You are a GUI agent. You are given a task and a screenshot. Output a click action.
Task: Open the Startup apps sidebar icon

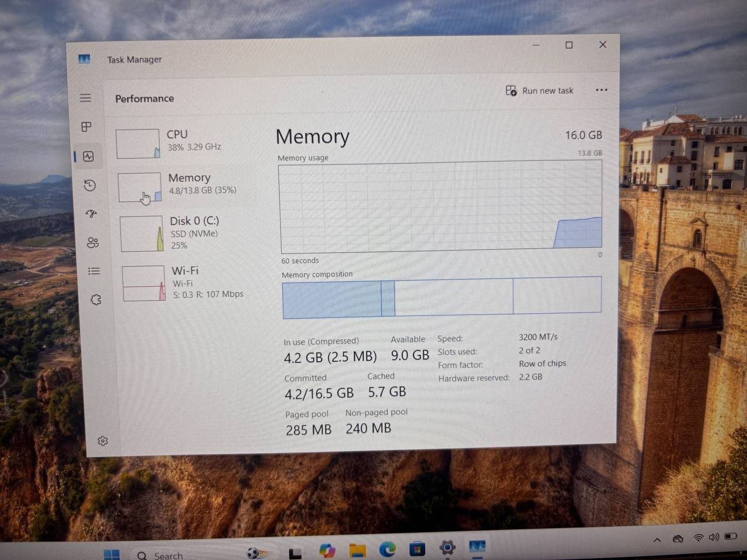click(x=91, y=213)
